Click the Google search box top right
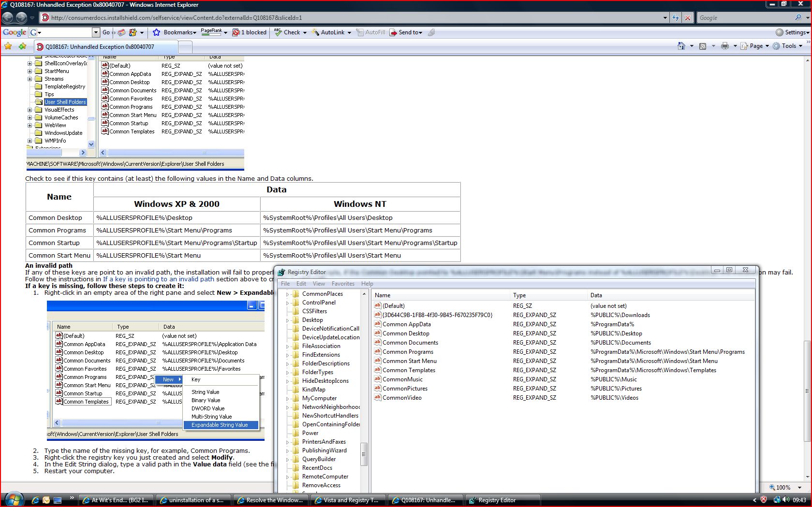The height and width of the screenshot is (507, 812). 745,18
